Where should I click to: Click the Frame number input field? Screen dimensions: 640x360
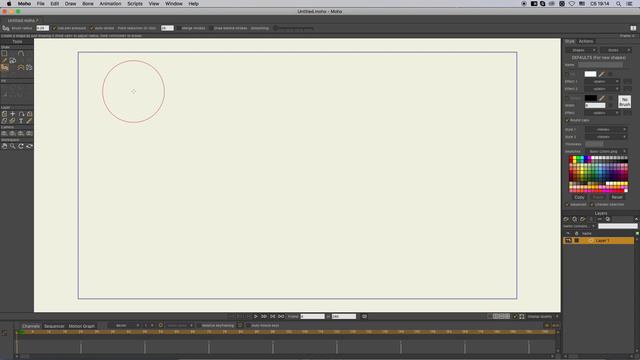click(x=312, y=316)
